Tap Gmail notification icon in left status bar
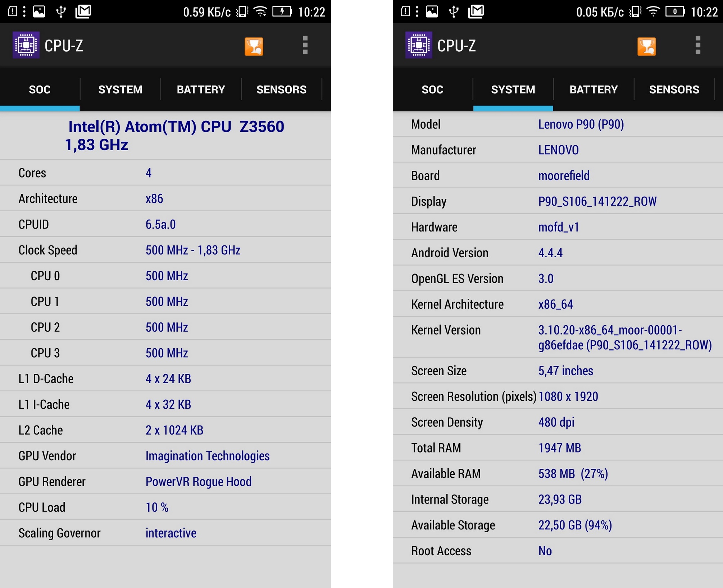723x588 pixels. pos(83,12)
